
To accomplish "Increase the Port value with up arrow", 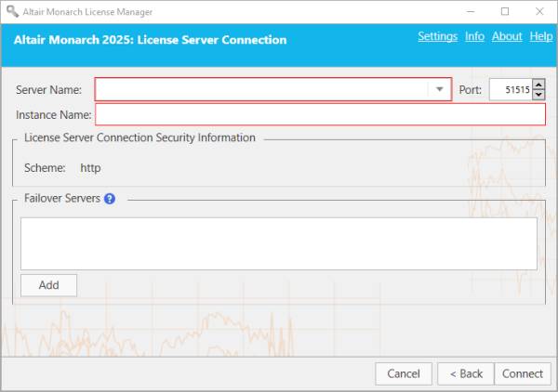I will pos(538,85).
